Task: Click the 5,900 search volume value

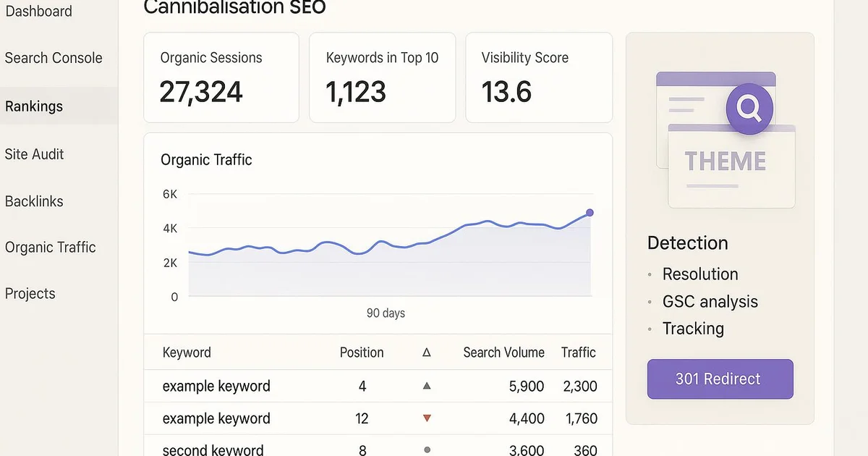Action: pos(527,387)
